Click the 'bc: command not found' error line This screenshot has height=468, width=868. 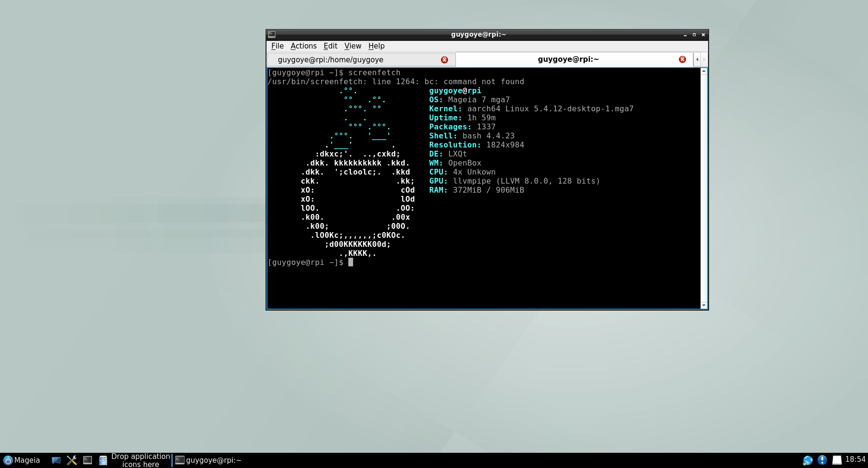point(396,82)
